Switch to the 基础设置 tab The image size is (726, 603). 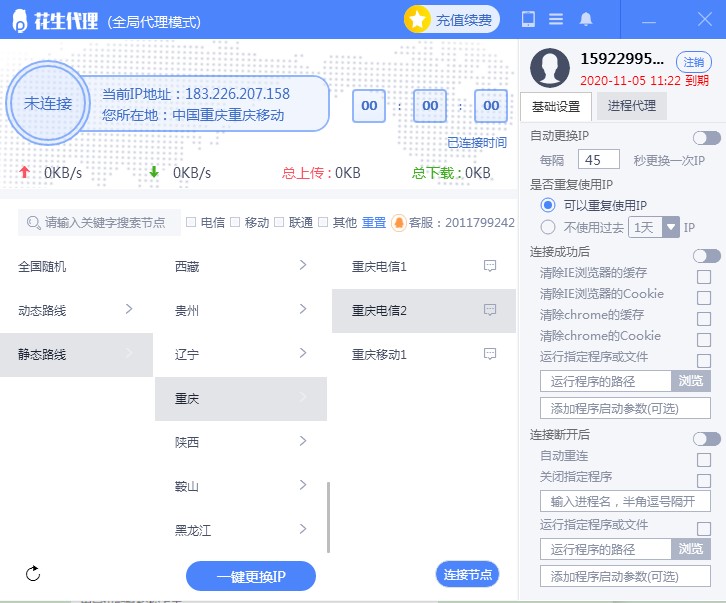point(556,106)
